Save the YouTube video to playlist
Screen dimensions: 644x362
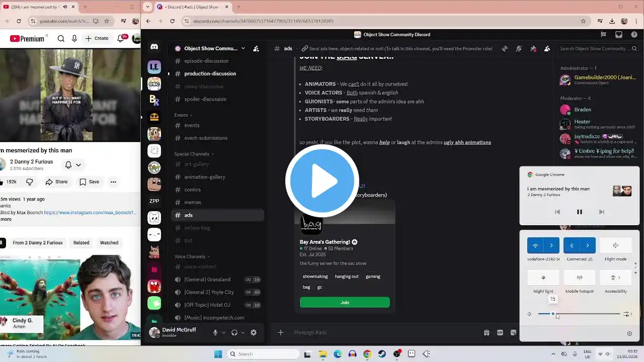click(89, 182)
